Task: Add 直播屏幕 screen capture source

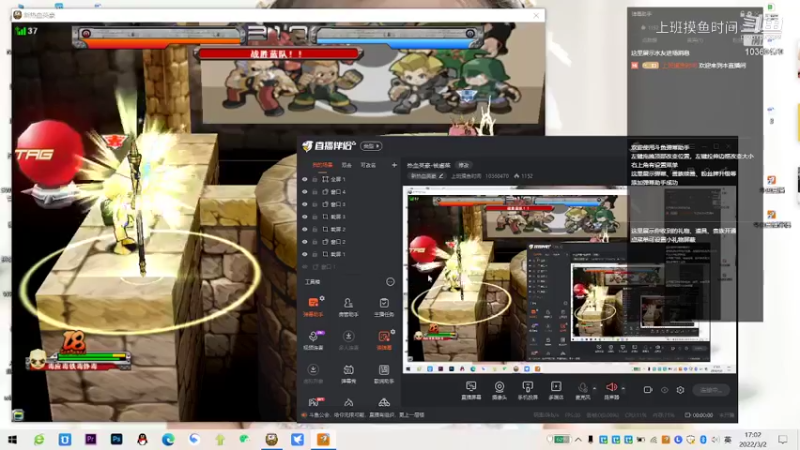Action: (471, 391)
